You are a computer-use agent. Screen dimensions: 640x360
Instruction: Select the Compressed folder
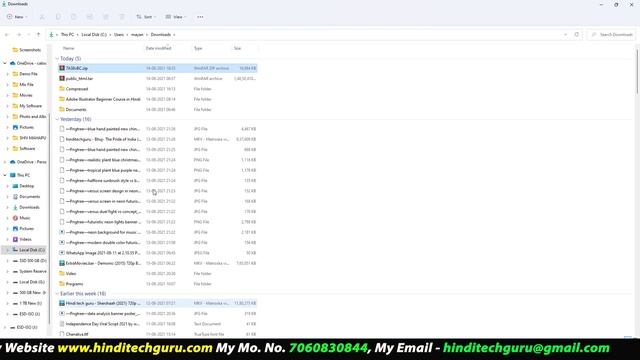pyautogui.click(x=158, y=89)
